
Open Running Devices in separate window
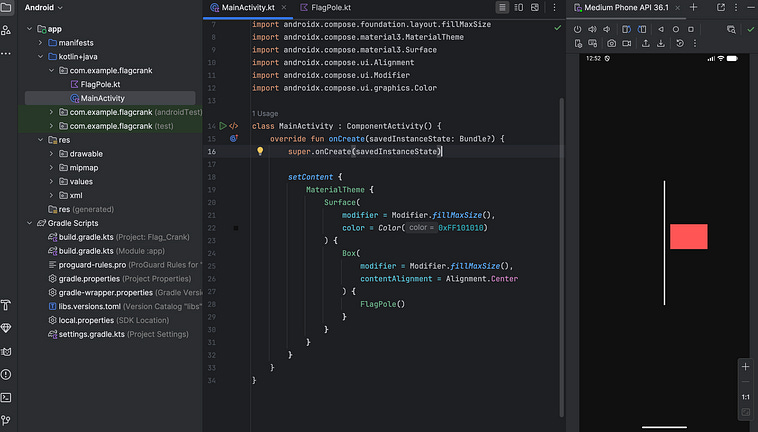721,7
